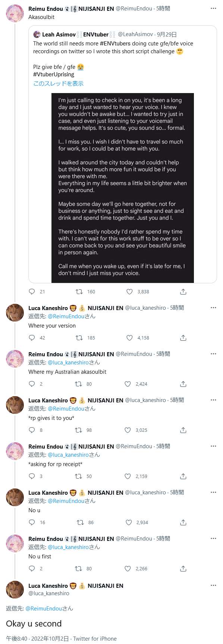Share the "No u first" tweet
This screenshot has width=223, height=644.
[x=183, y=569]
